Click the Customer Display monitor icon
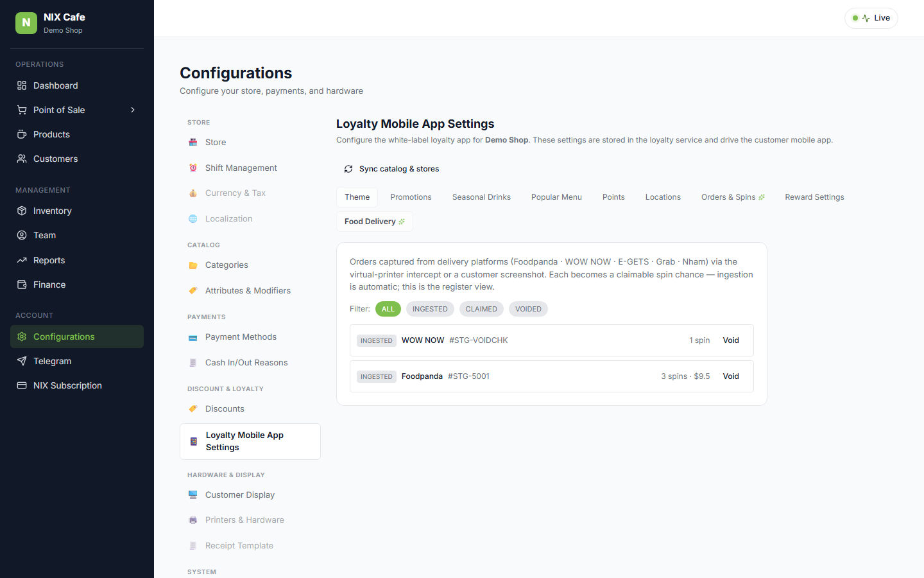Viewport: 924px width, 578px height. (193, 495)
